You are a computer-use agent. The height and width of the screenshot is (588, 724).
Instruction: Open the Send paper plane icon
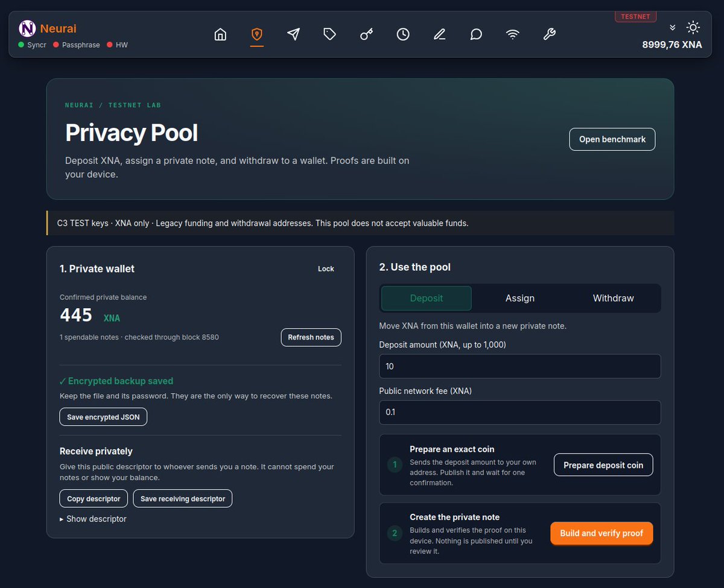coord(294,34)
